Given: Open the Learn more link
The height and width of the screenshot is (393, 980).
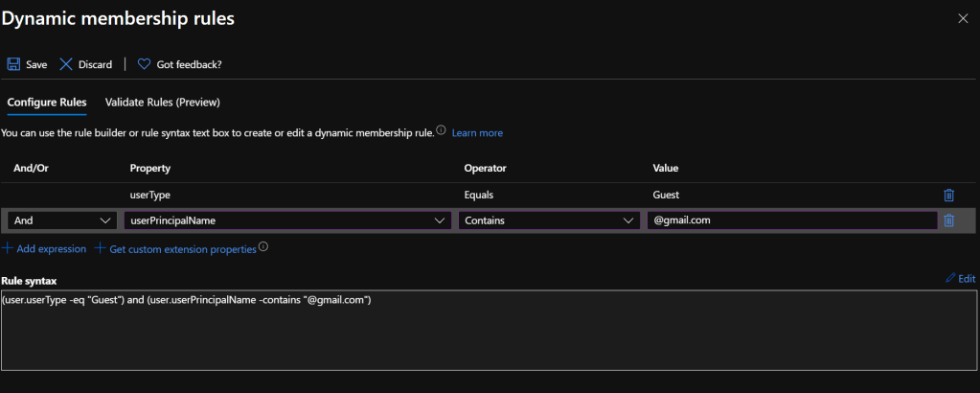Looking at the screenshot, I should click(477, 133).
